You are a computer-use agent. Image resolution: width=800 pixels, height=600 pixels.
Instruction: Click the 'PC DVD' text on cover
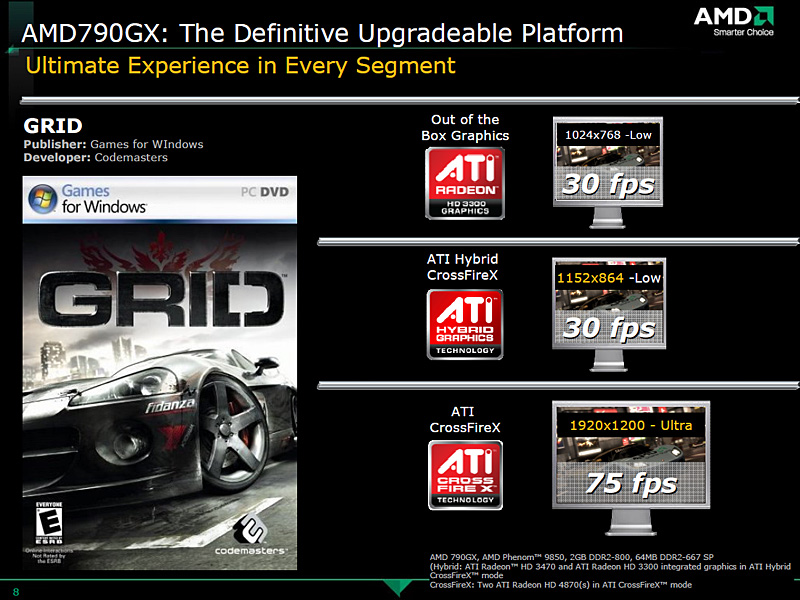click(x=265, y=192)
